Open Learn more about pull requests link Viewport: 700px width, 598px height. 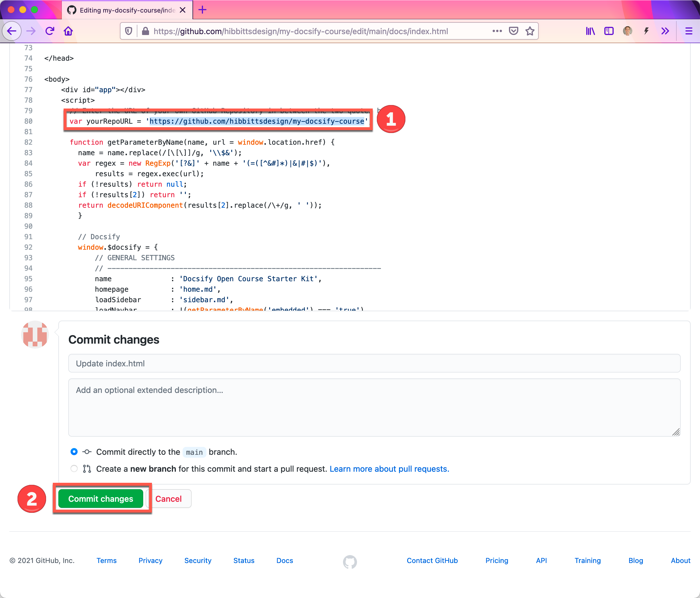coord(389,468)
